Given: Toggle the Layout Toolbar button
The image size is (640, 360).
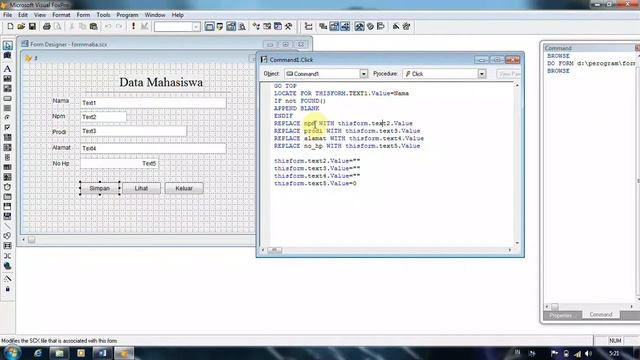Looking at the screenshot, I should click(x=380, y=27).
